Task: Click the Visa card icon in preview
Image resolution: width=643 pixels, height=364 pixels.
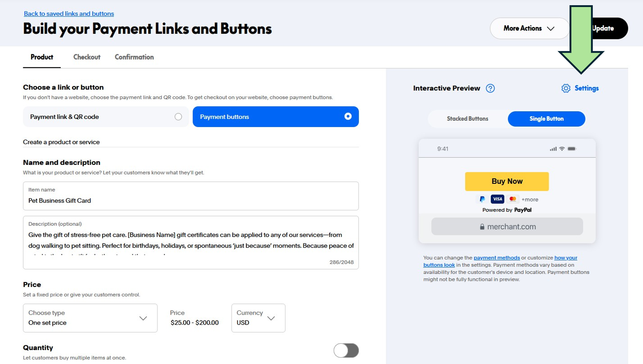Action: coord(497,199)
